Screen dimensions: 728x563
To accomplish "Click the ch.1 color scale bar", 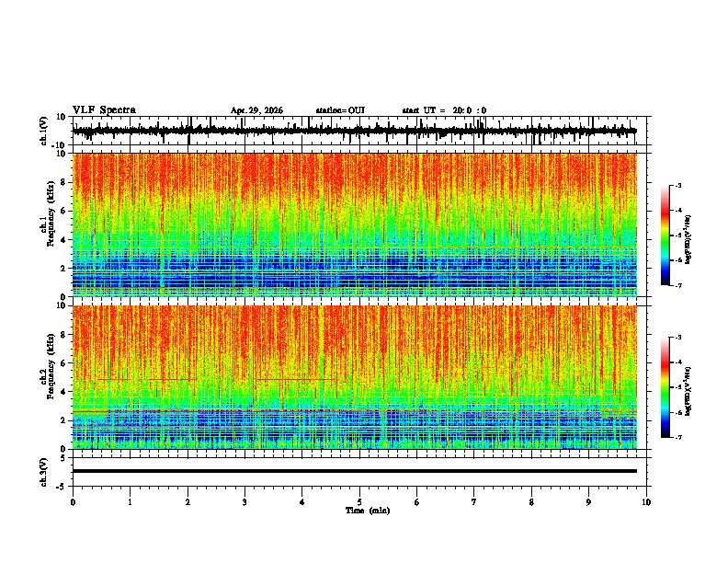I will (665, 236).
